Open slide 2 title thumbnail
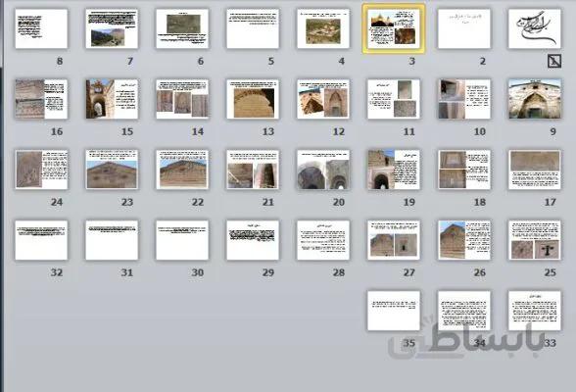Image resolution: width=576 pixels, height=392 pixels. (464, 28)
